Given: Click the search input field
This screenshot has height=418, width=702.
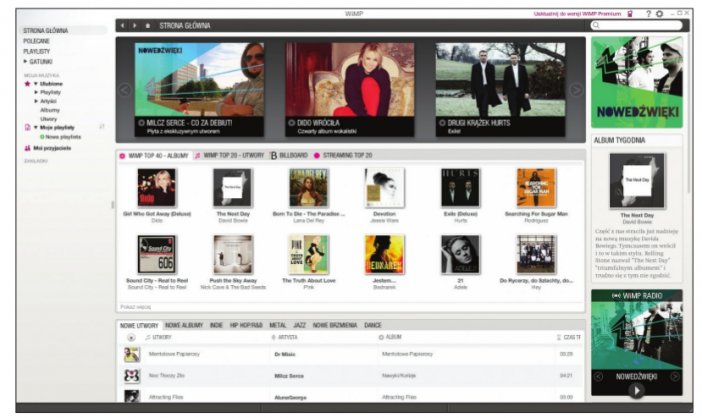Looking at the screenshot, I should (x=636, y=26).
